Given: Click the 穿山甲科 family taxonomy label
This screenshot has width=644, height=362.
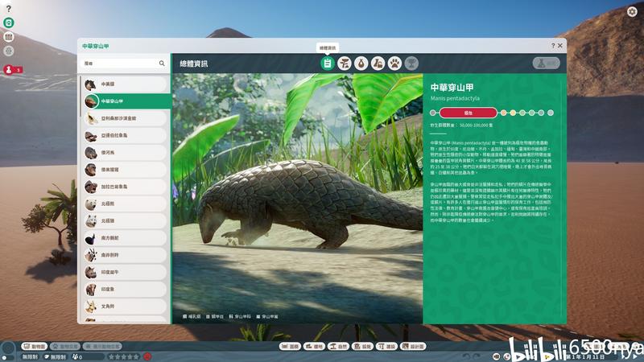Looking at the screenshot, I should pyautogui.click(x=240, y=316).
